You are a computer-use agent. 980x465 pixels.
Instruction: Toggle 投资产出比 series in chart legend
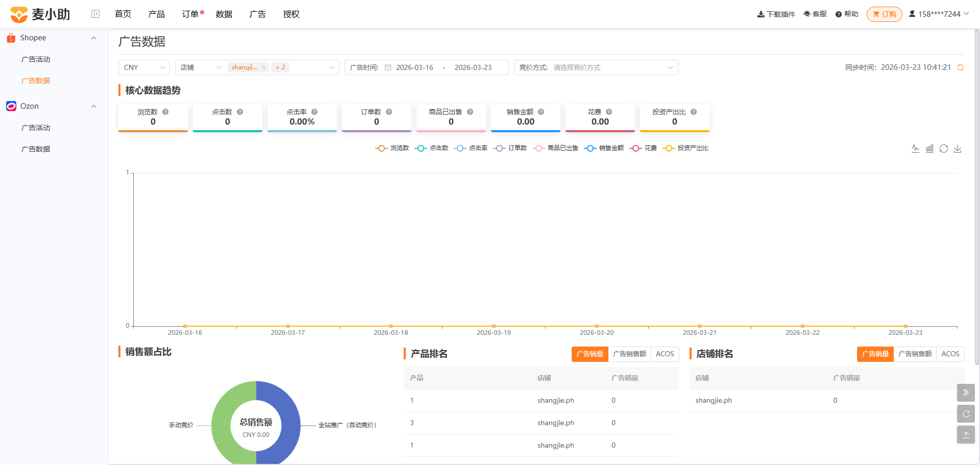(685, 148)
